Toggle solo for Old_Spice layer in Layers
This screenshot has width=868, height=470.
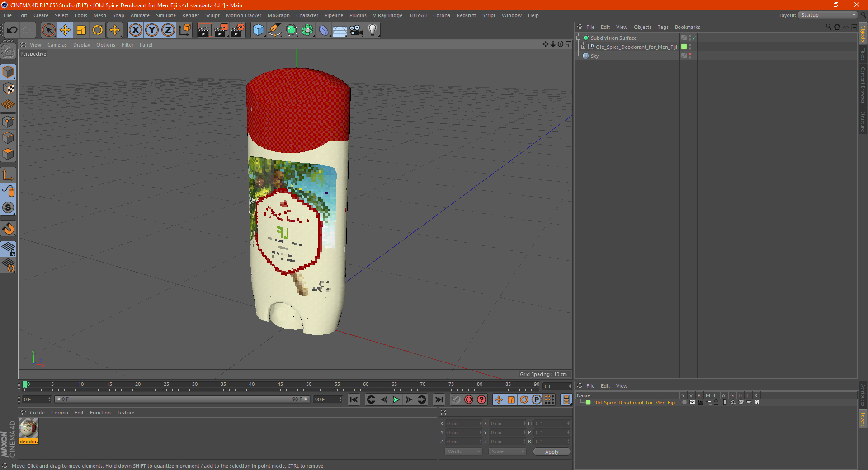684,402
